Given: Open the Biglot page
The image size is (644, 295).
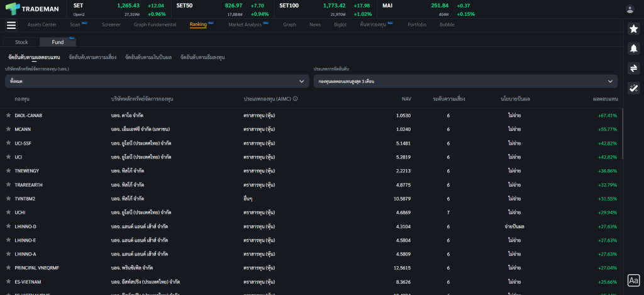Looking at the screenshot, I should coord(340,25).
